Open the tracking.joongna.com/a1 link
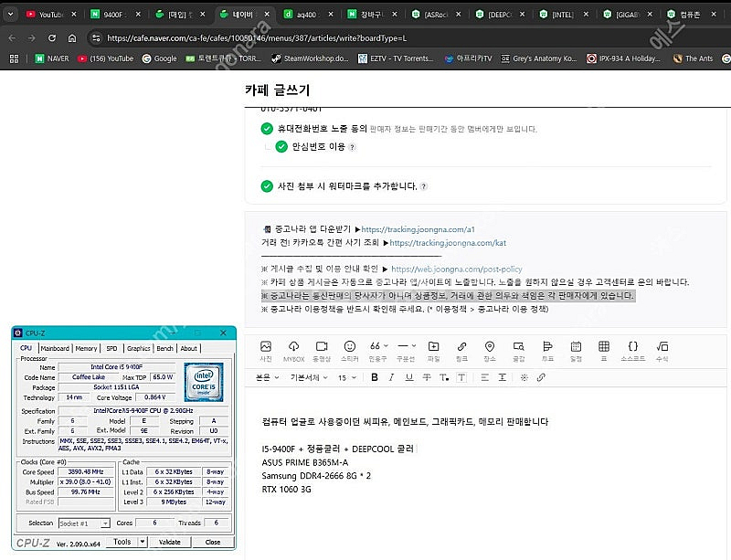Screen dimensions: 731x560 (418, 229)
